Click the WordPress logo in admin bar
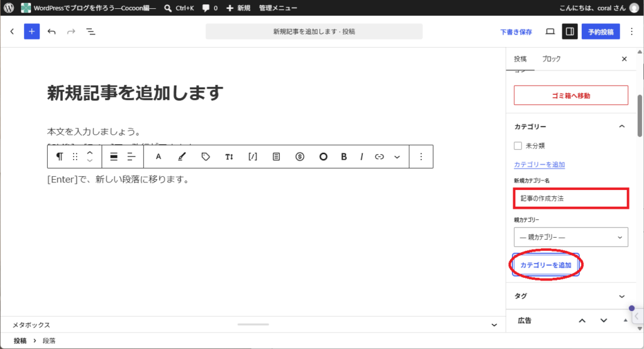This screenshot has width=644, height=349. point(9,8)
